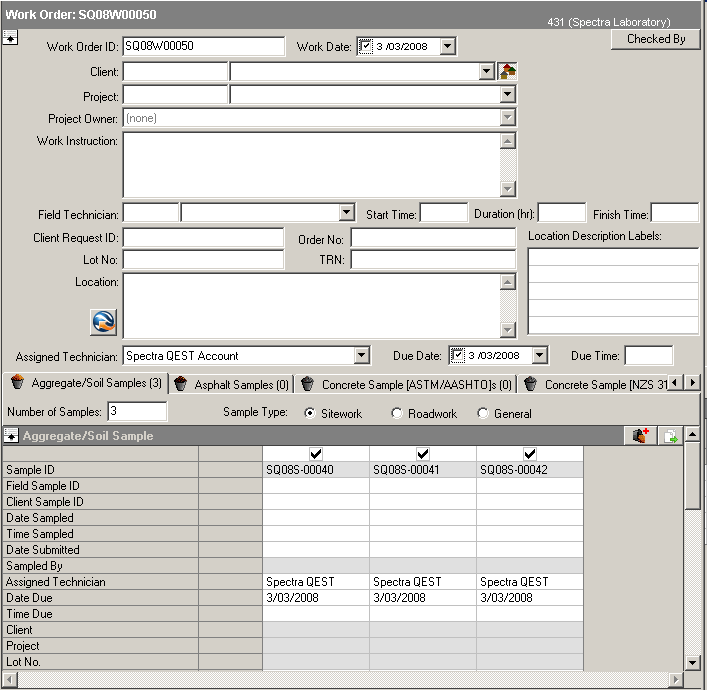
Task: Click the add new sample icon
Action: tap(641, 435)
